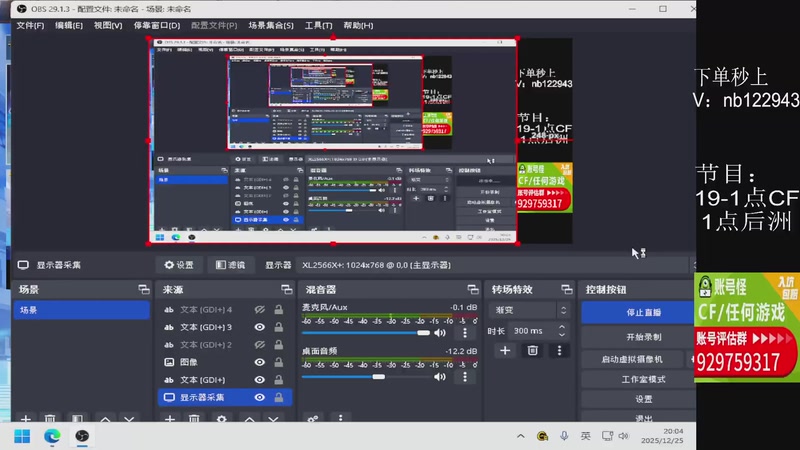Screen dimensions: 800x450
Task: Open the 渐变 transition type dropdown
Action: (529, 310)
